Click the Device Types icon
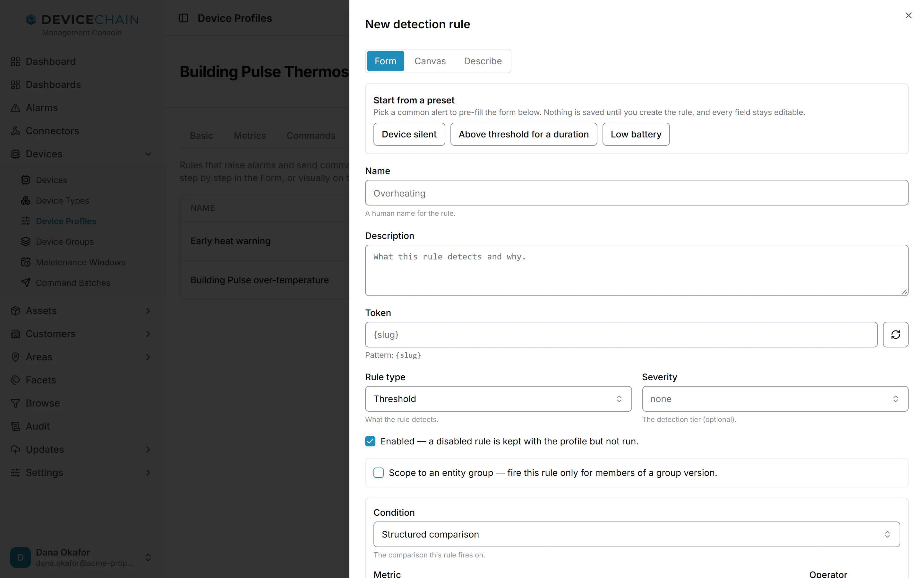 coord(26,200)
